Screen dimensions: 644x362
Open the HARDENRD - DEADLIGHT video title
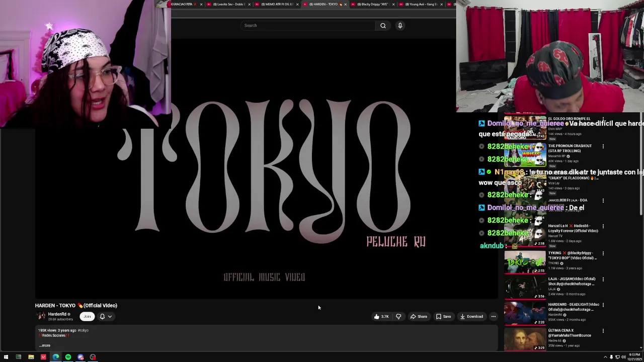(574, 307)
